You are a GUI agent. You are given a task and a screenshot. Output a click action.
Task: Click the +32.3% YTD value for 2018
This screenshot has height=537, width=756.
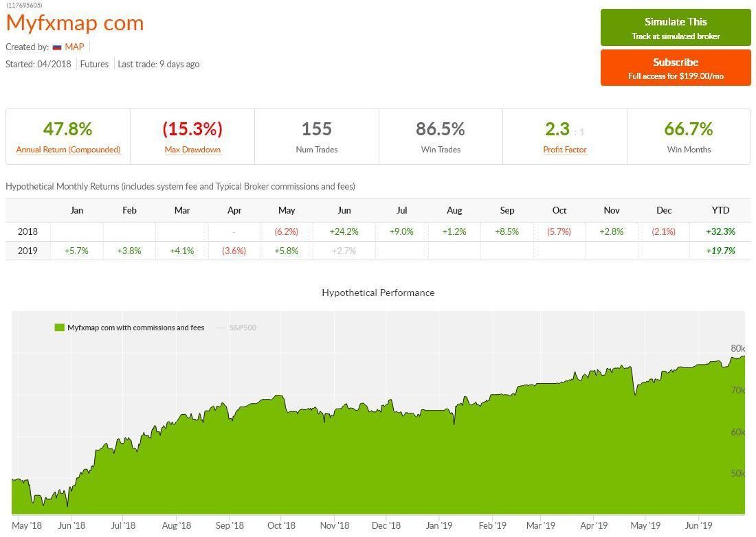720,231
